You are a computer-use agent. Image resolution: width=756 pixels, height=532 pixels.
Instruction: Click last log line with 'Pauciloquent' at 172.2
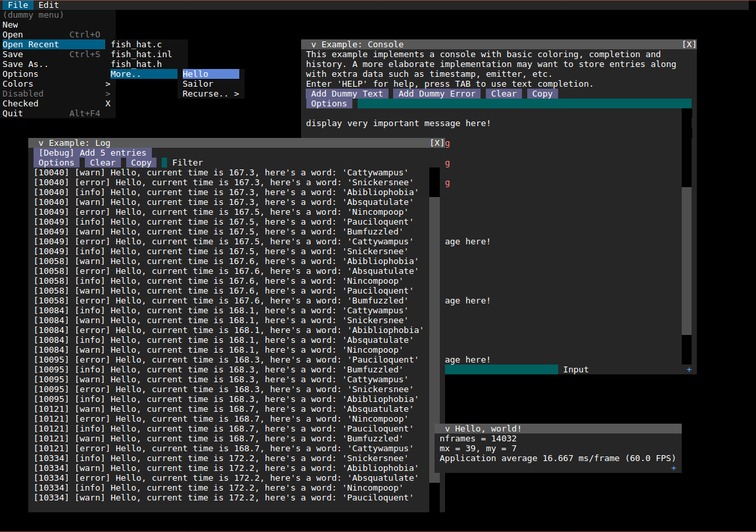(224, 498)
